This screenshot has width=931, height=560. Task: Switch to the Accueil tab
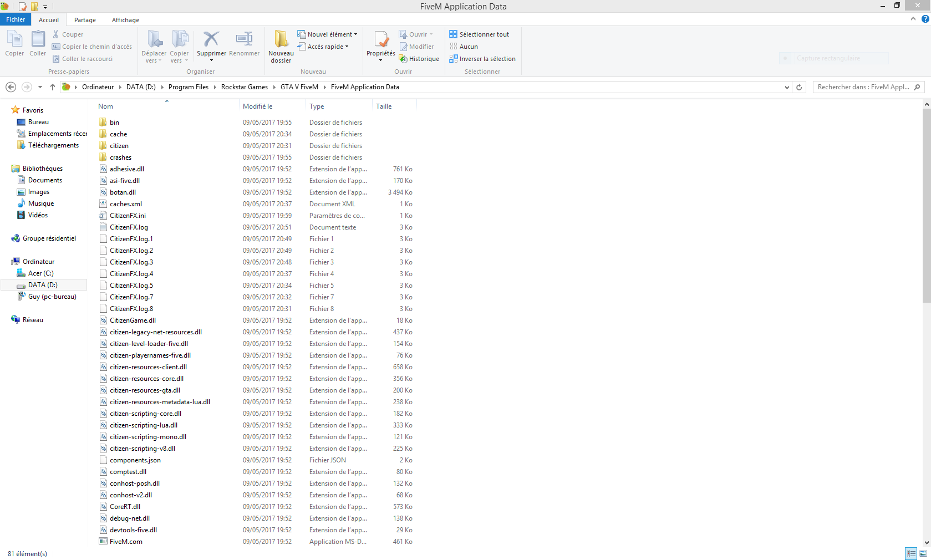click(x=49, y=20)
